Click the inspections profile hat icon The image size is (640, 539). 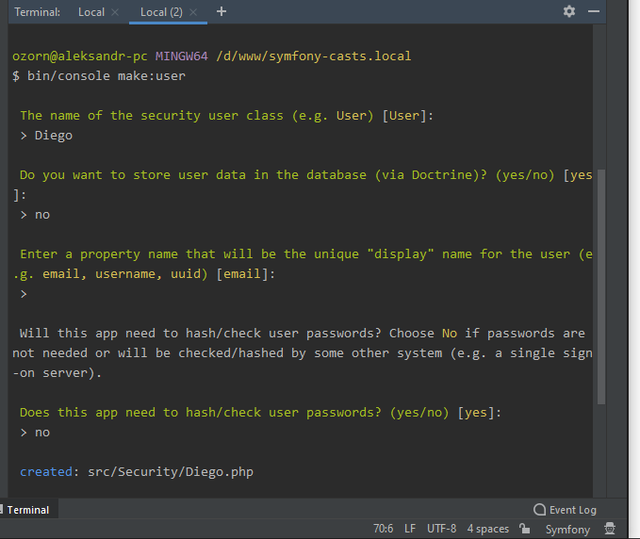(610, 529)
